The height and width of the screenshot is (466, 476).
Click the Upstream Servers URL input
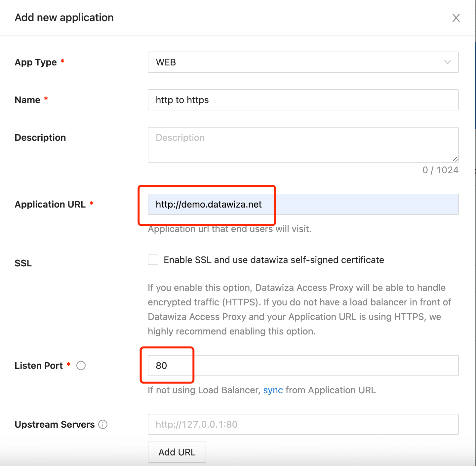point(303,424)
